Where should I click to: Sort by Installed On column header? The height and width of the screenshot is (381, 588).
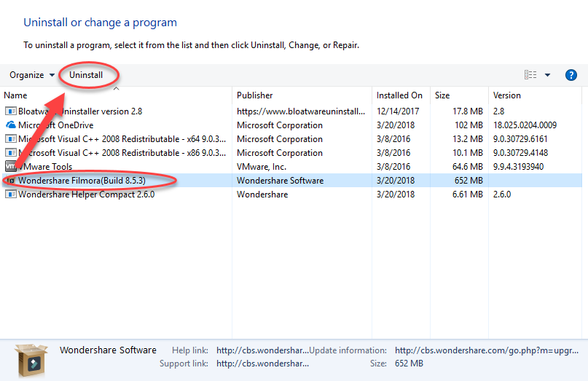pos(399,95)
